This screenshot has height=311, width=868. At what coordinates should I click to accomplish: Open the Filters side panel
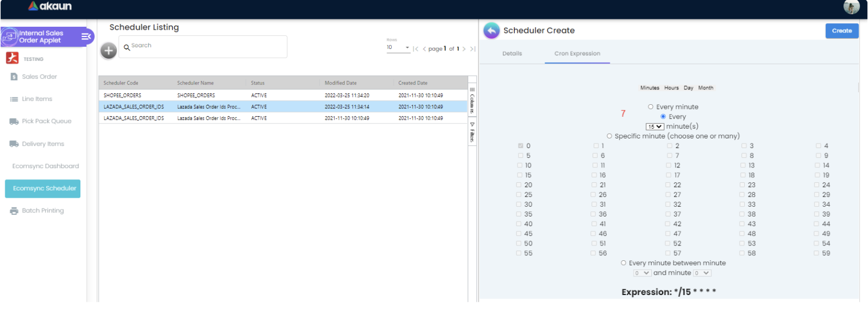[x=472, y=131]
